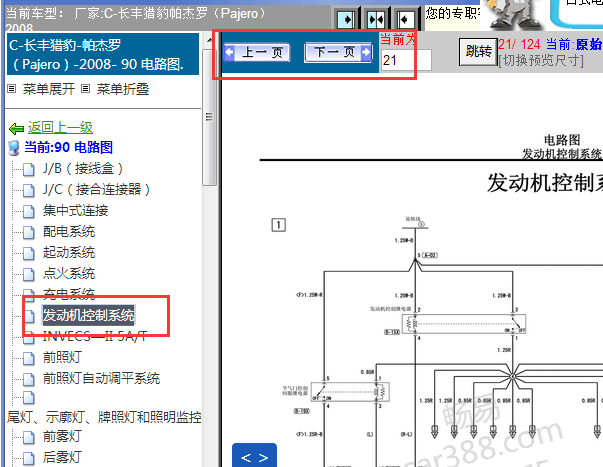Open 起动系统 tree item
This screenshot has height=467, width=603.
pos(69,252)
